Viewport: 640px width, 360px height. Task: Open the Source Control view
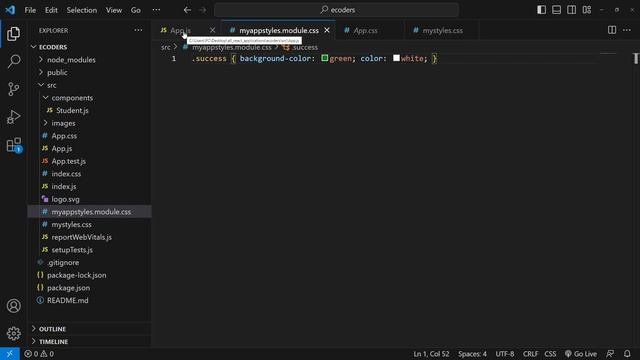(13, 89)
